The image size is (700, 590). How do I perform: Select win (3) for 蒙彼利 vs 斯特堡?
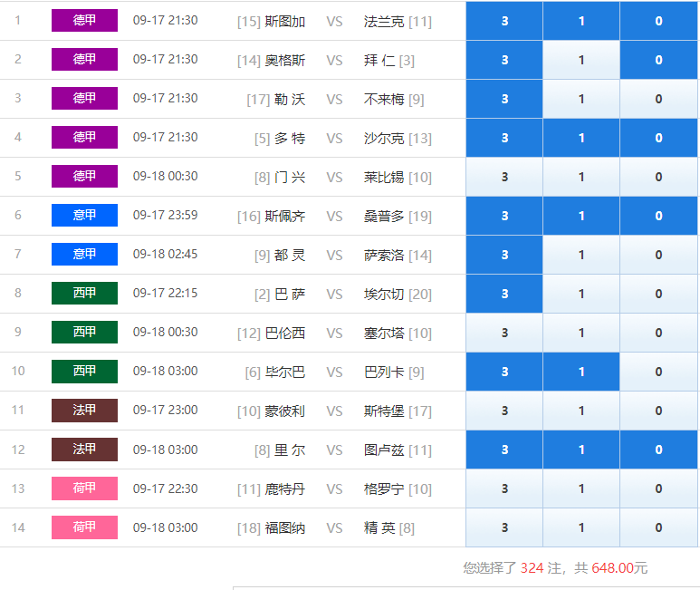point(504,411)
